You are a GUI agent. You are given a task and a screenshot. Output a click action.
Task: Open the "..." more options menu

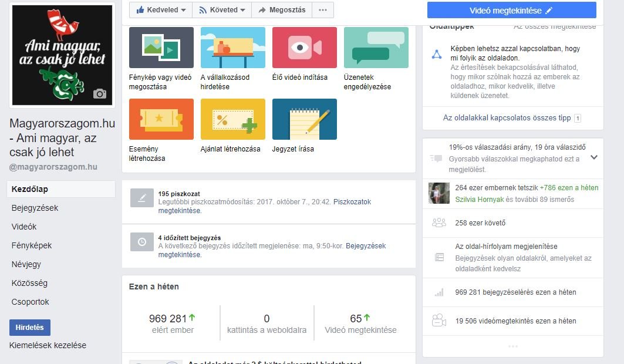point(322,9)
